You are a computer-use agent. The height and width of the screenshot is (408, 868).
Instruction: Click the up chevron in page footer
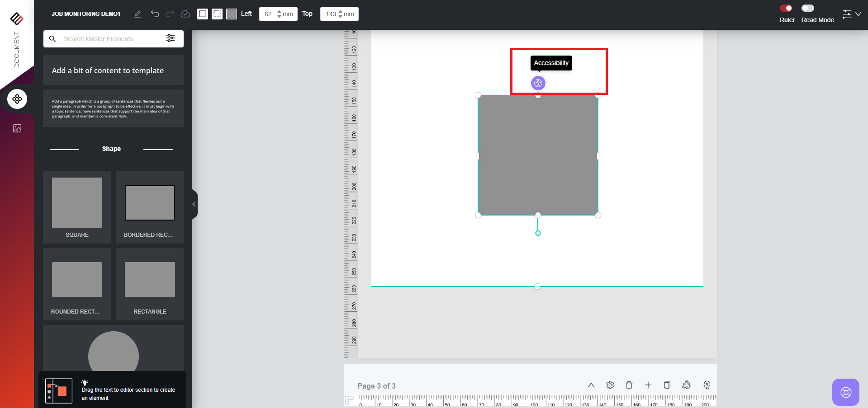(x=591, y=385)
